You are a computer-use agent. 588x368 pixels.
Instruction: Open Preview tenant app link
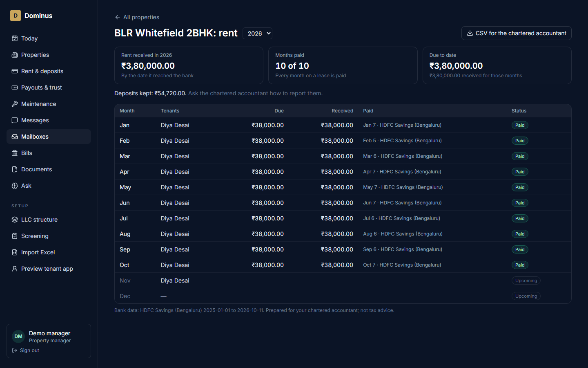(x=49, y=269)
